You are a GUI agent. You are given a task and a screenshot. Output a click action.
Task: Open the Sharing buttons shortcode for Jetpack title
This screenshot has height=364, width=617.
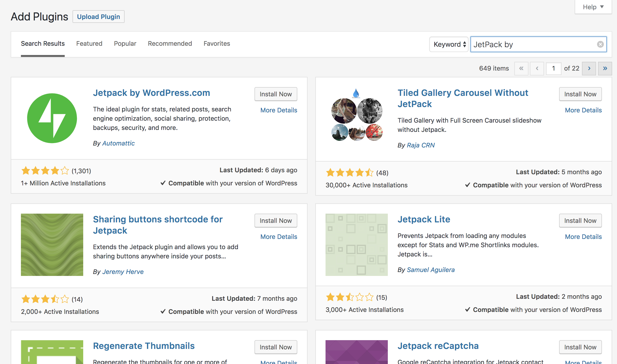(158, 225)
